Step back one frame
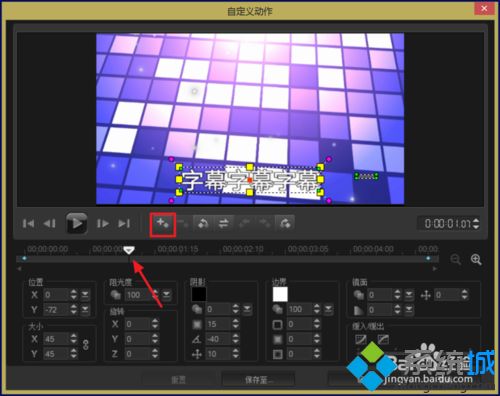Image resolution: width=500 pixels, height=396 pixels. click(x=50, y=223)
